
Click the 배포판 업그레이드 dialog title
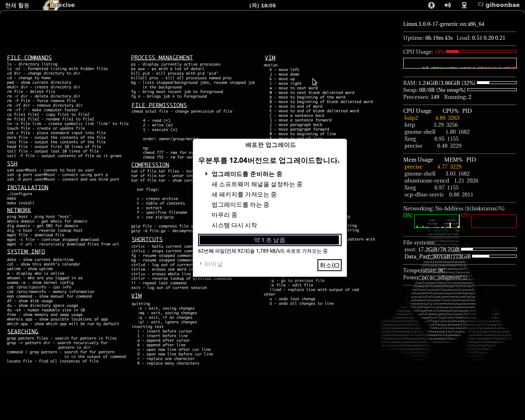270,145
